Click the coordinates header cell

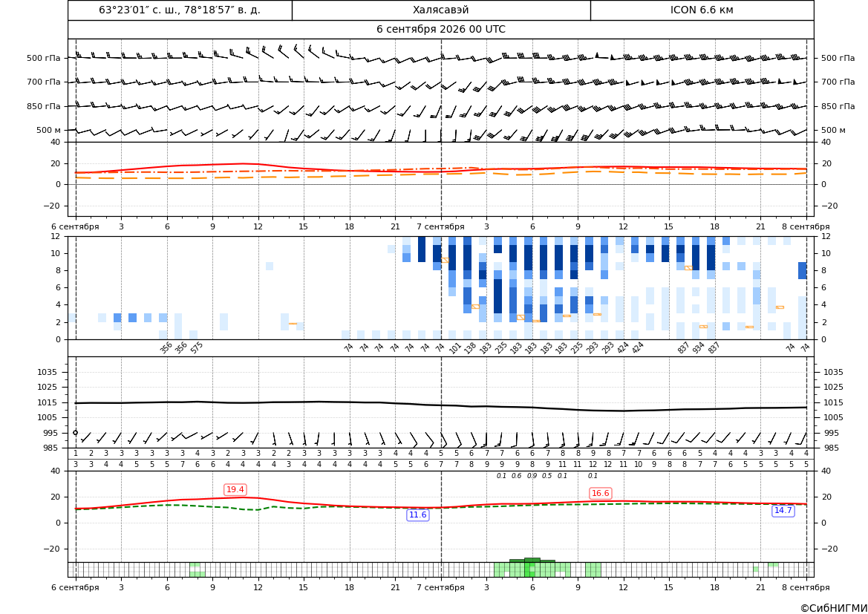(180, 10)
